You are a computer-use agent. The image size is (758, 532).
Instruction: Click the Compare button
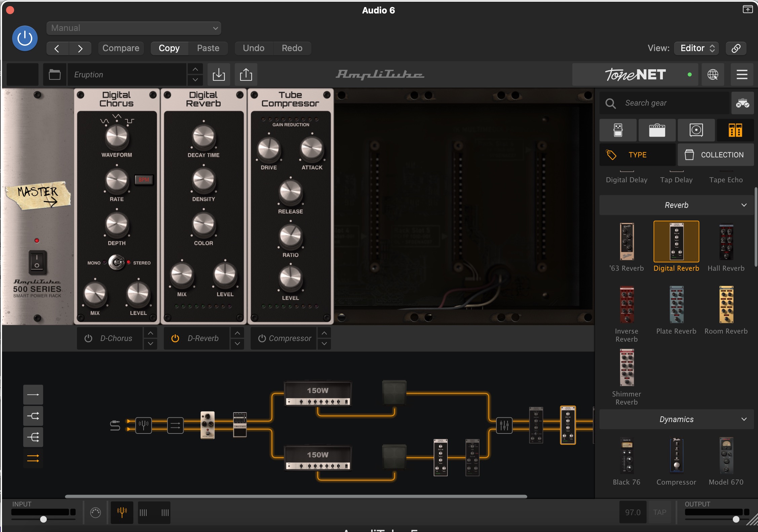(121, 48)
